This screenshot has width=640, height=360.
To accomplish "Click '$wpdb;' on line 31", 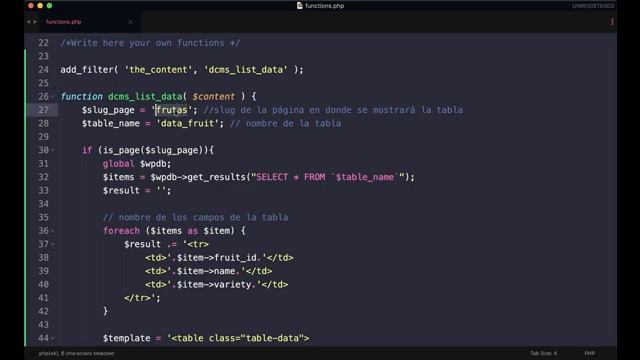I will [x=156, y=164].
